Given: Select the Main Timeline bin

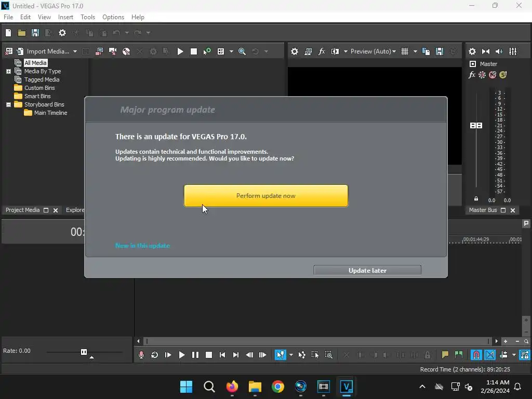Looking at the screenshot, I should point(50,113).
